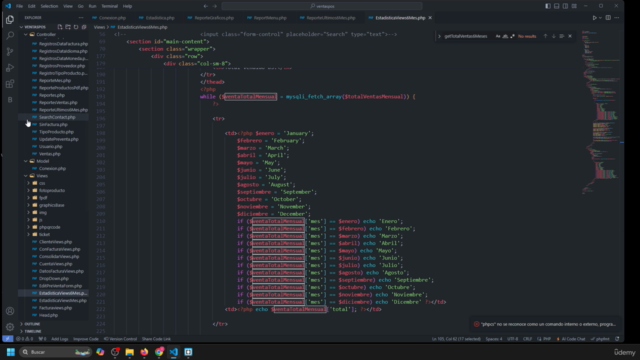Open the customize layout icon
Screen dimensions: 640x360
574,6
